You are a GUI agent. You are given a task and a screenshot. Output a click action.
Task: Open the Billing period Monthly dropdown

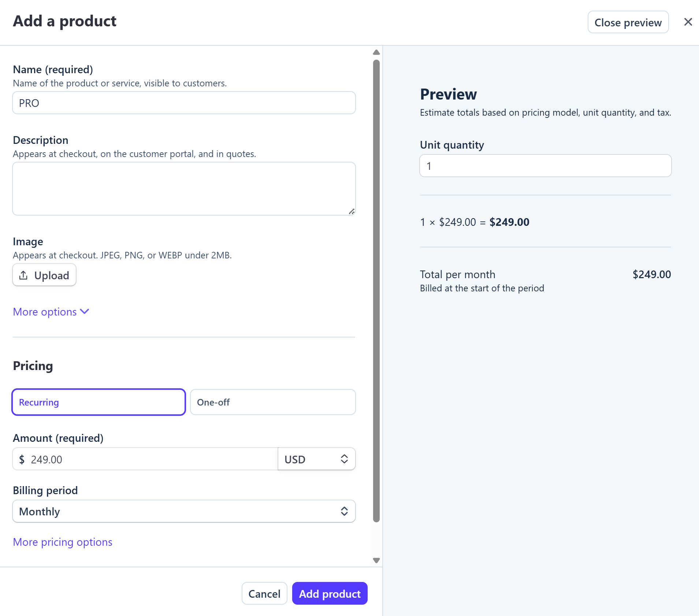pyautogui.click(x=184, y=511)
